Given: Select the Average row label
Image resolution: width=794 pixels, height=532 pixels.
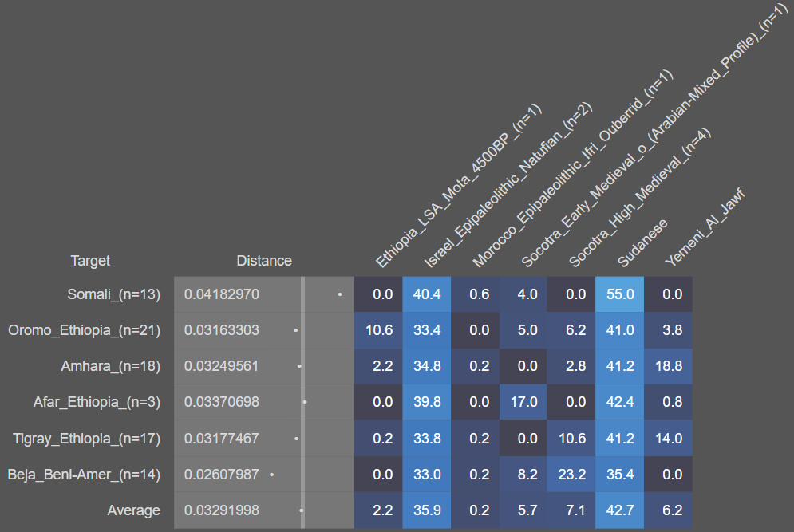Looking at the screenshot, I should [x=133, y=510].
